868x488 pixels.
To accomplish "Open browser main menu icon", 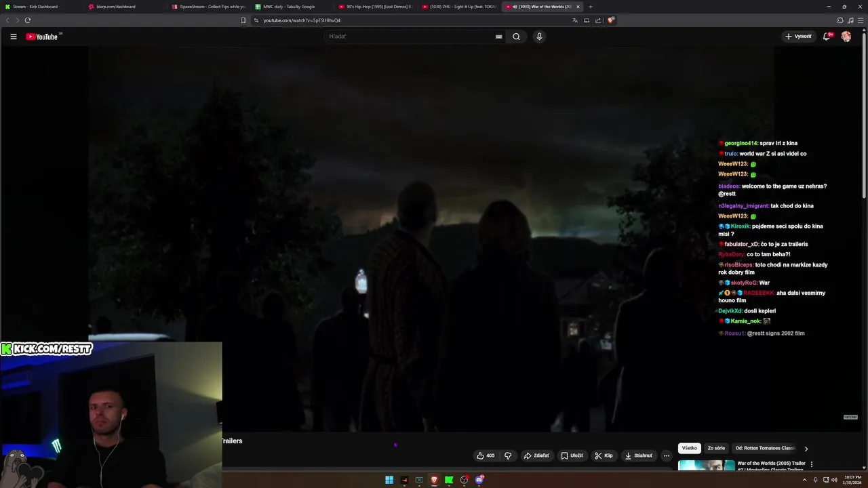I will [859, 20].
